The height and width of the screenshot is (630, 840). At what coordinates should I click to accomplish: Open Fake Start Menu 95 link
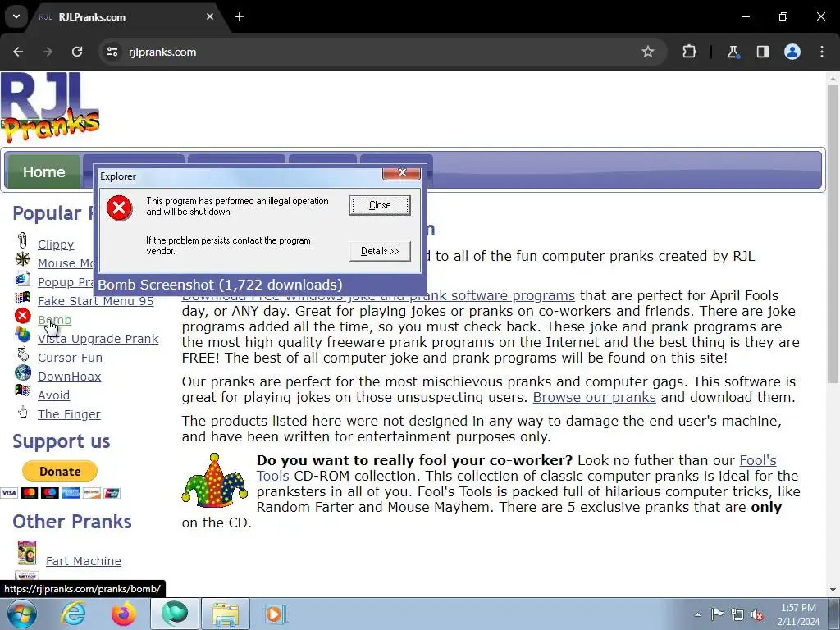coord(95,301)
